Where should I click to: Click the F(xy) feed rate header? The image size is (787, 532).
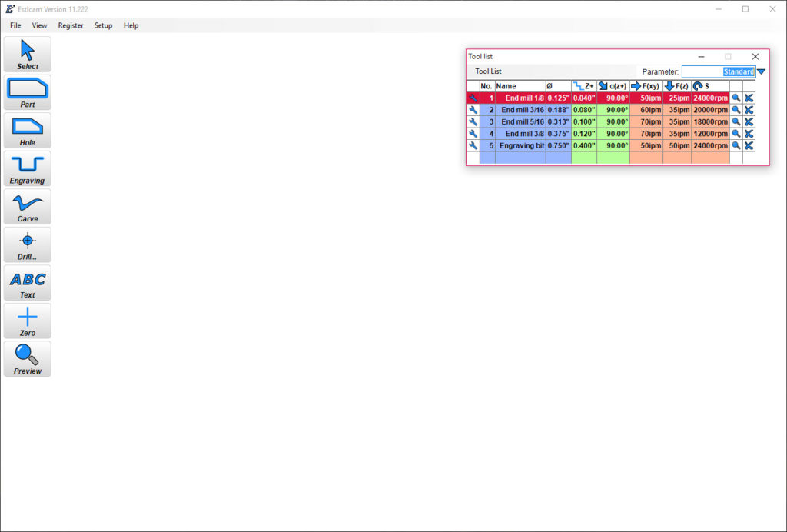coord(646,86)
